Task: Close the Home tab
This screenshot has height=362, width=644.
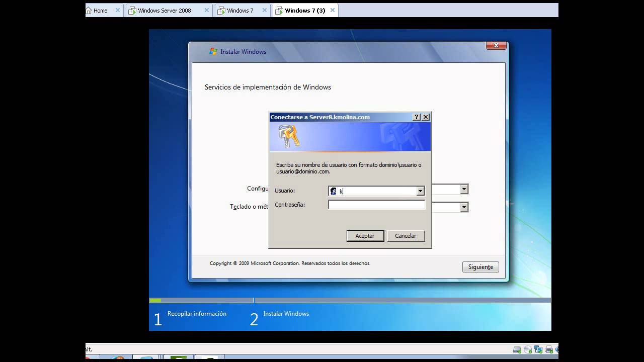Action: (118, 10)
